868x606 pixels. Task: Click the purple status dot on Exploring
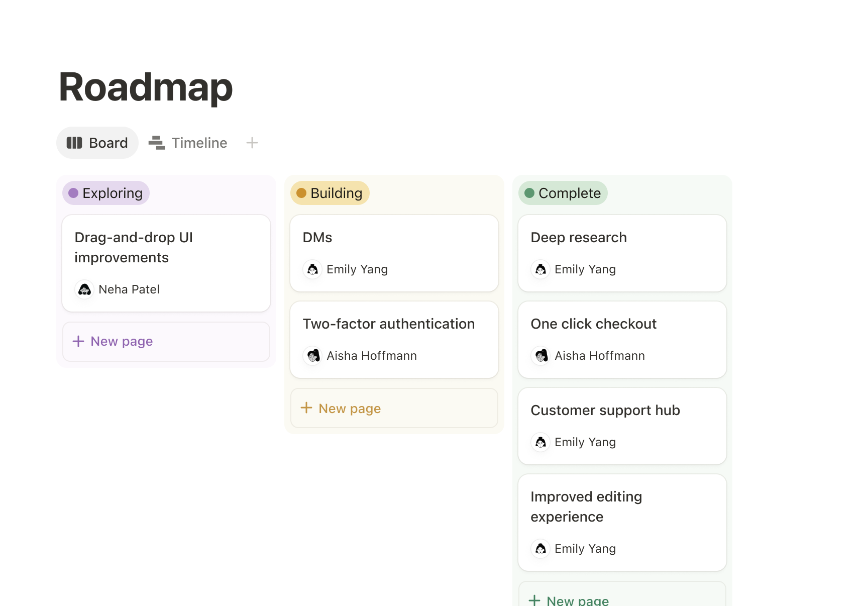click(73, 192)
